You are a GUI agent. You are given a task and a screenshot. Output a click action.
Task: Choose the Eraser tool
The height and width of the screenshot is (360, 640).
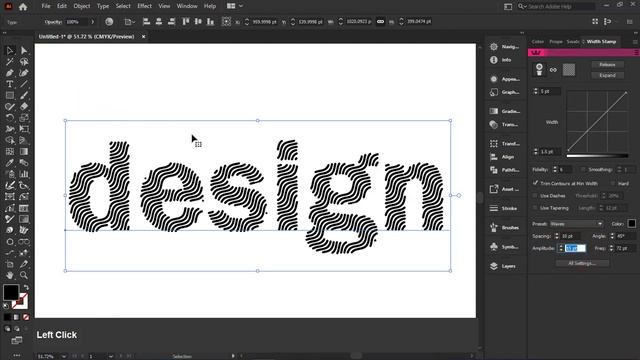click(x=24, y=107)
